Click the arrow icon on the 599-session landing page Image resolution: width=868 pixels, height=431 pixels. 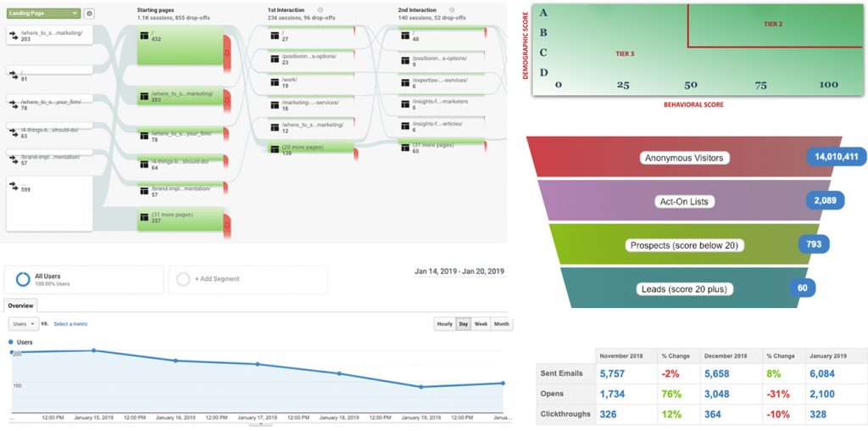click(x=14, y=184)
